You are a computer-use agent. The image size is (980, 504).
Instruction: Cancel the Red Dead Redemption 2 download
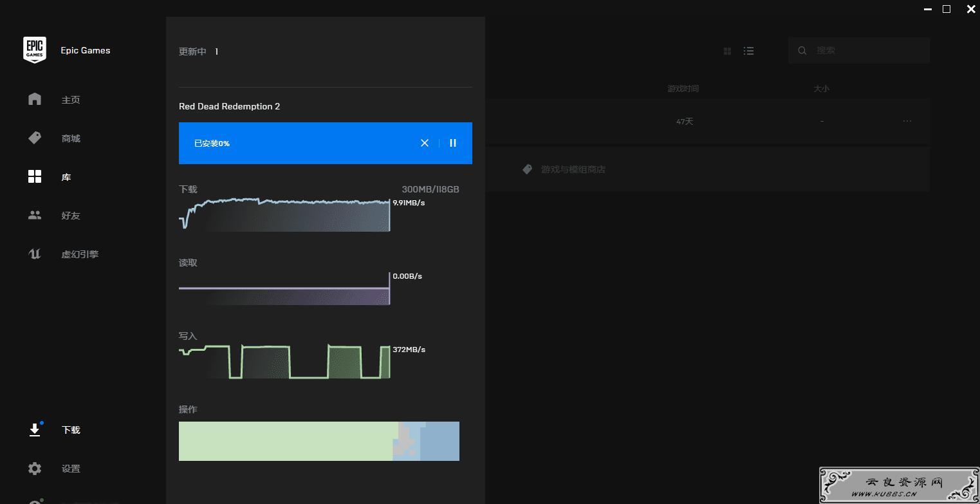425,143
